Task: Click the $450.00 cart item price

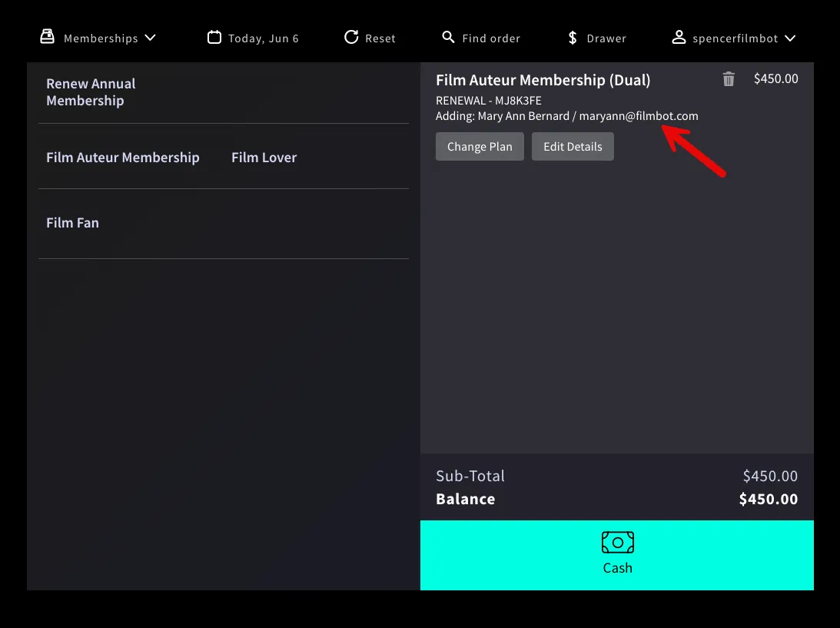Action: click(x=775, y=78)
